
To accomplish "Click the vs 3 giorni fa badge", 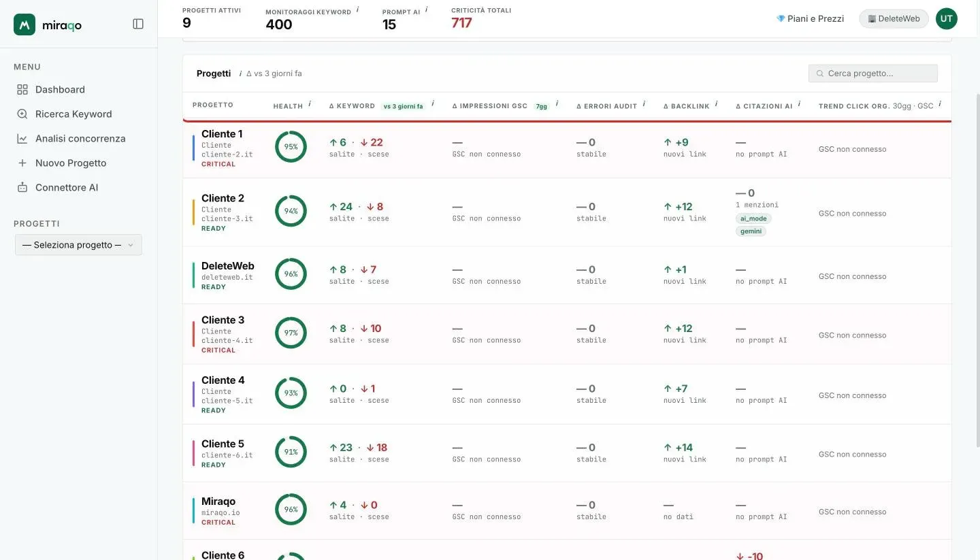I will pos(403,106).
